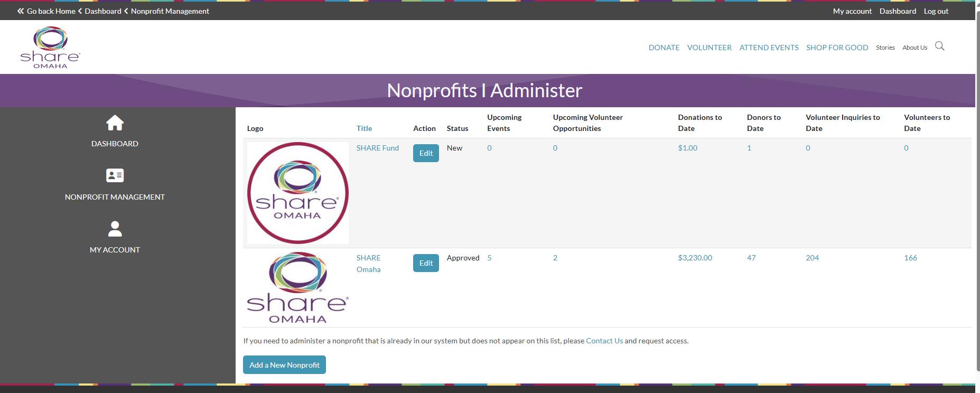Screen dimensions: 980x393
Task: Click the Nonprofit Management ID card icon
Action: tap(115, 175)
